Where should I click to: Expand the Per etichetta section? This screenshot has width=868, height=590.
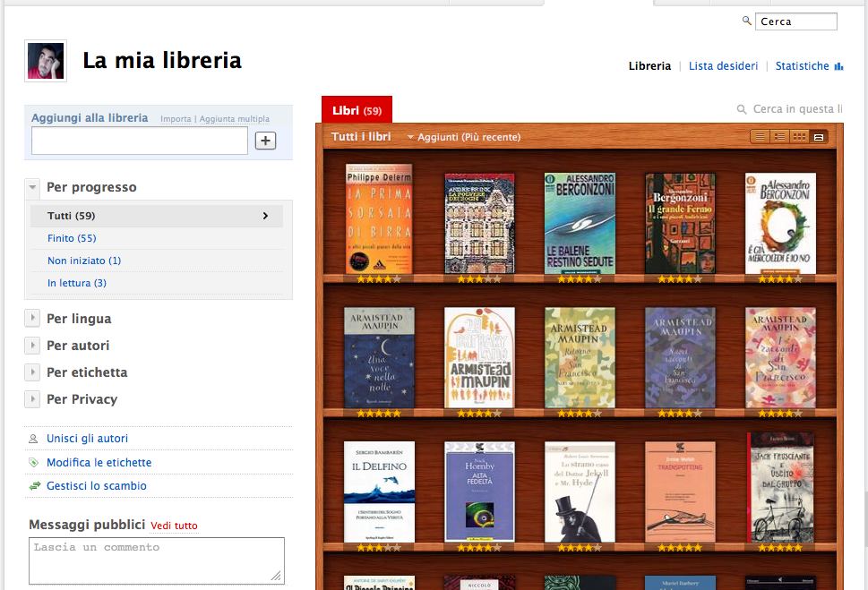(32, 372)
